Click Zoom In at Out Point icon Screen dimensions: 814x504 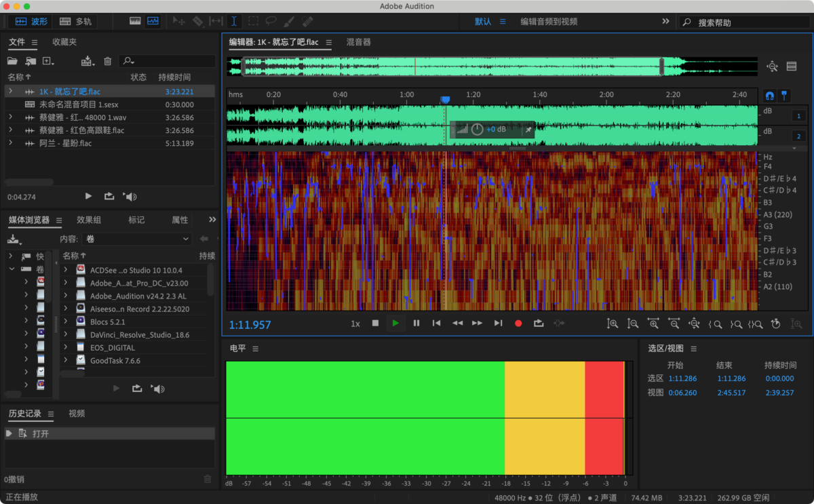(x=736, y=324)
